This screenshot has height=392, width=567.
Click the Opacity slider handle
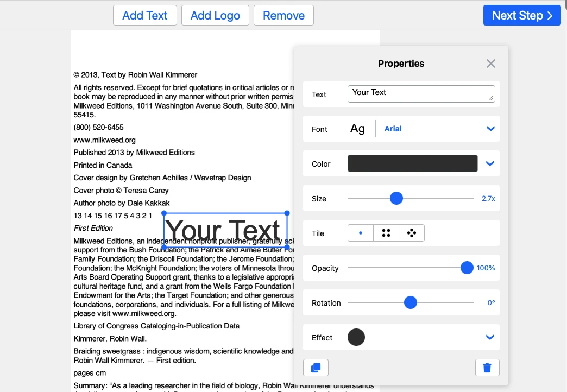pyautogui.click(x=467, y=268)
